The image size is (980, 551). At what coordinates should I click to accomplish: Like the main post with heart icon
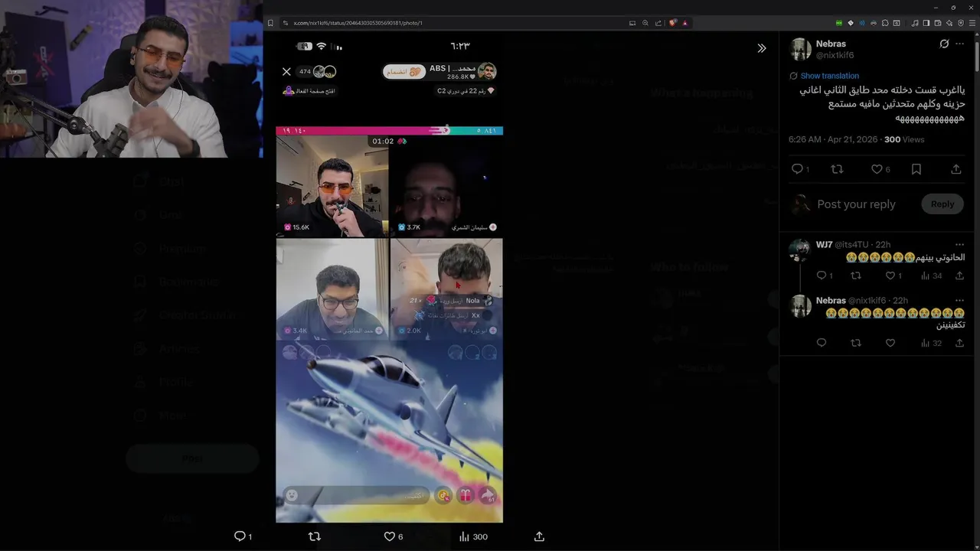(x=877, y=169)
